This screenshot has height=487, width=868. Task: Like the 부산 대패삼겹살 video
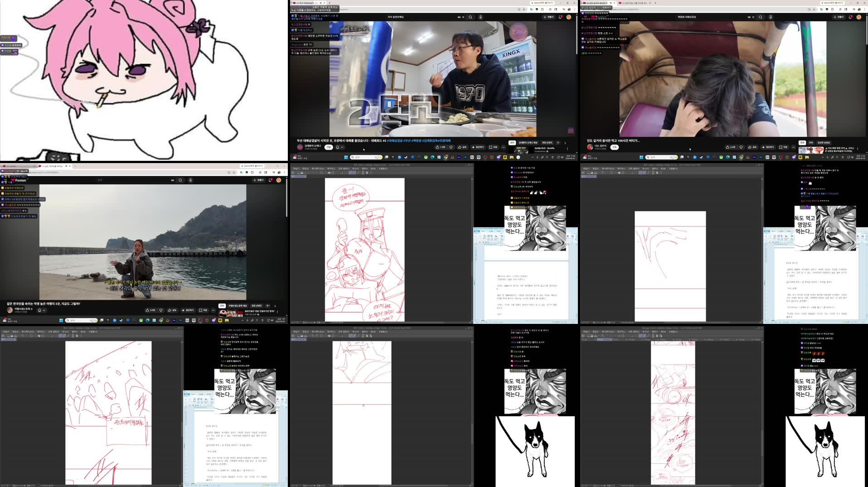440,147
